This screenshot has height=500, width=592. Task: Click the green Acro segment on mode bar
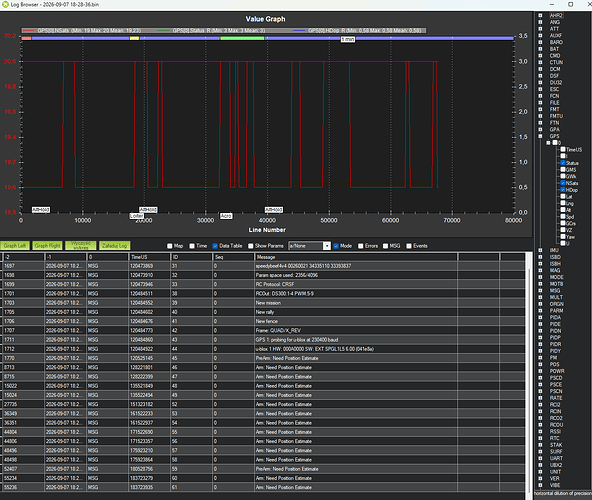(x=242, y=38)
